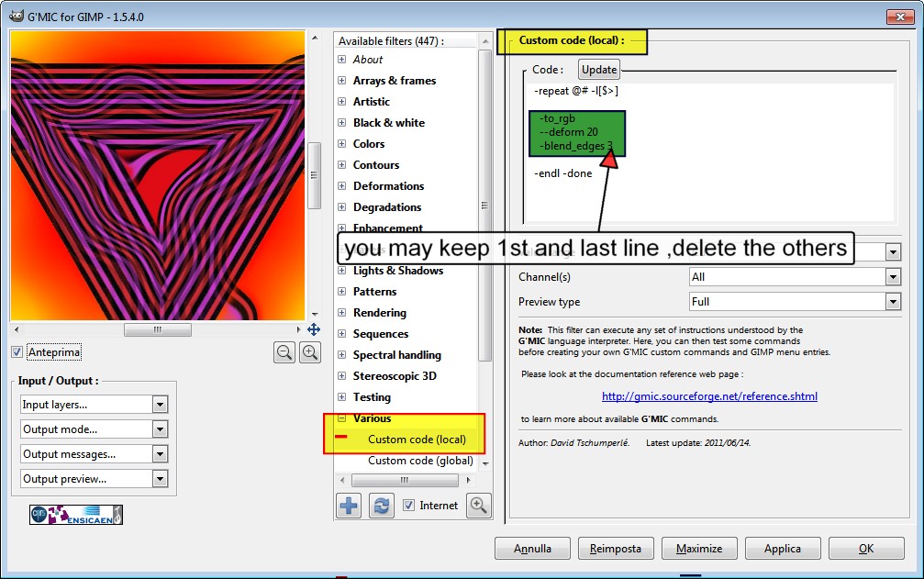Collapse the Various category

[x=341, y=418]
